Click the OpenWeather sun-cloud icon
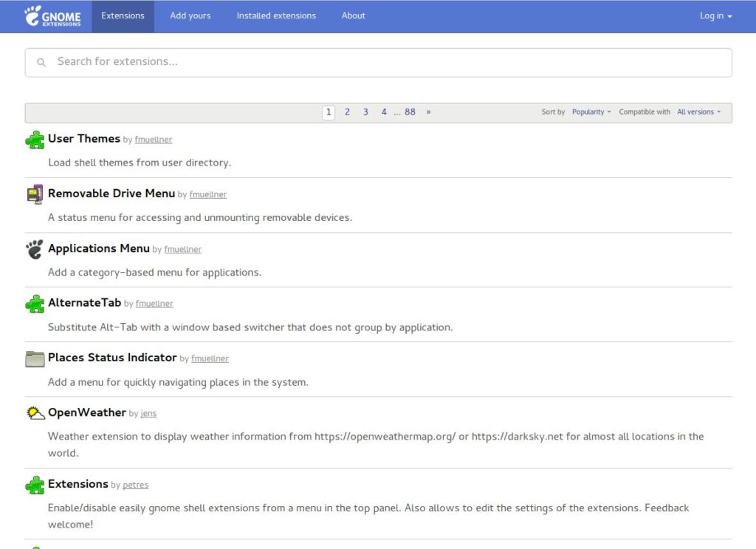 [35, 413]
